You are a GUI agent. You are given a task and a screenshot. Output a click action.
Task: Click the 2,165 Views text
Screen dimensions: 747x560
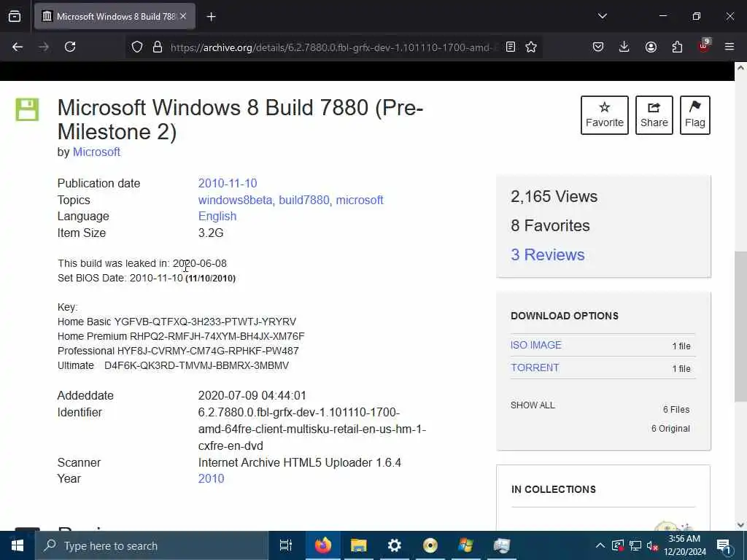tap(554, 197)
